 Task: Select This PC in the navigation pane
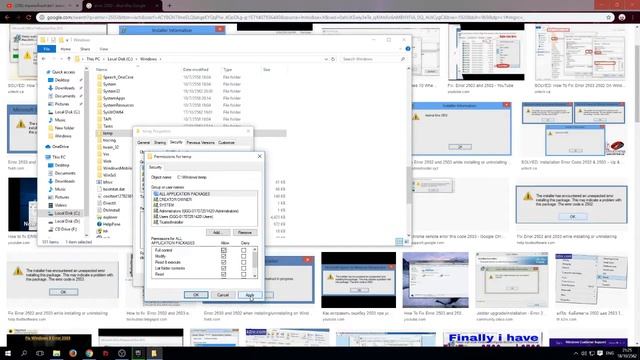(x=59, y=157)
